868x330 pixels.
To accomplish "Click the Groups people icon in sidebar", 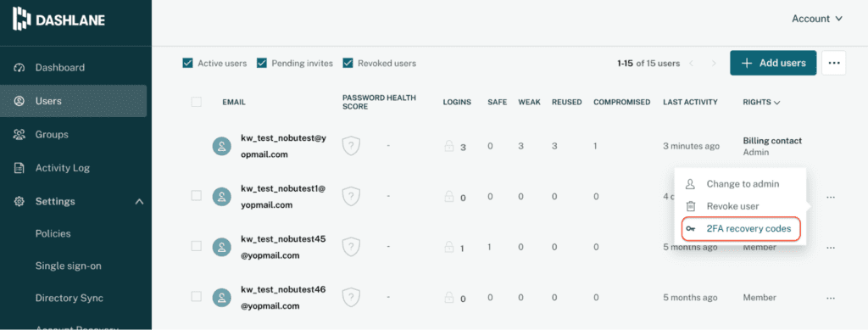I will [x=19, y=135].
